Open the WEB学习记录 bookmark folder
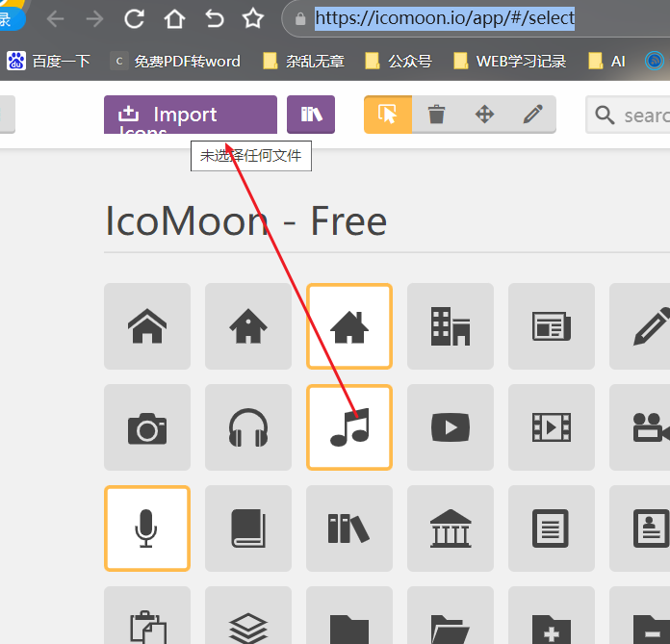670x644 pixels. click(510, 61)
